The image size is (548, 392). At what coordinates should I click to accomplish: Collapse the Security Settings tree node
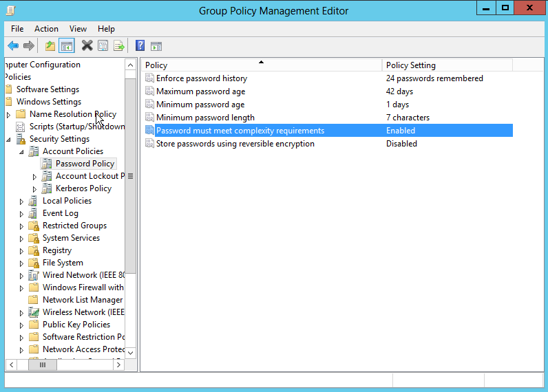pyautogui.click(x=9, y=140)
